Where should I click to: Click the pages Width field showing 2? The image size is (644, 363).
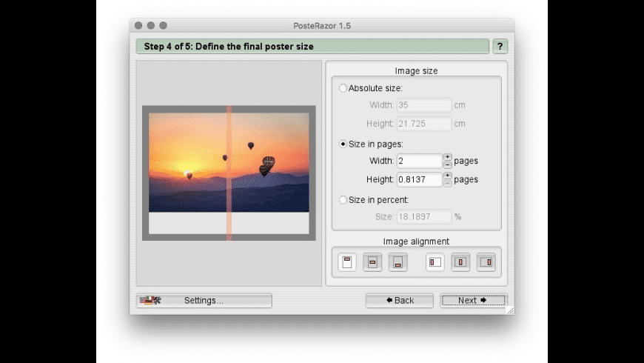pos(419,161)
